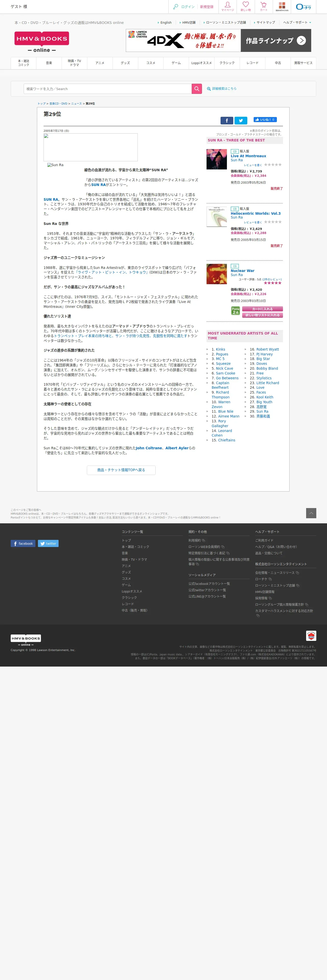Click the Secom security seal icon
The height and width of the screenshot is (980, 327).
coord(311,635)
